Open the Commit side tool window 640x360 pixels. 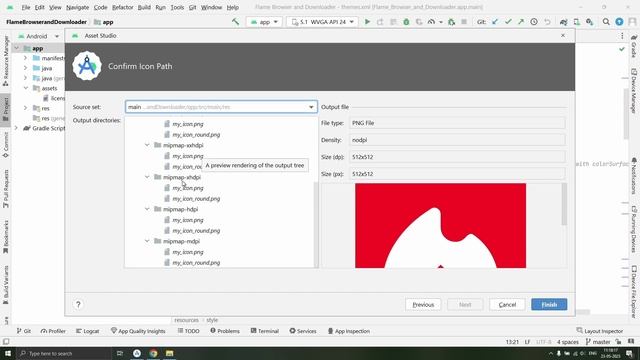pyautogui.click(x=6, y=145)
